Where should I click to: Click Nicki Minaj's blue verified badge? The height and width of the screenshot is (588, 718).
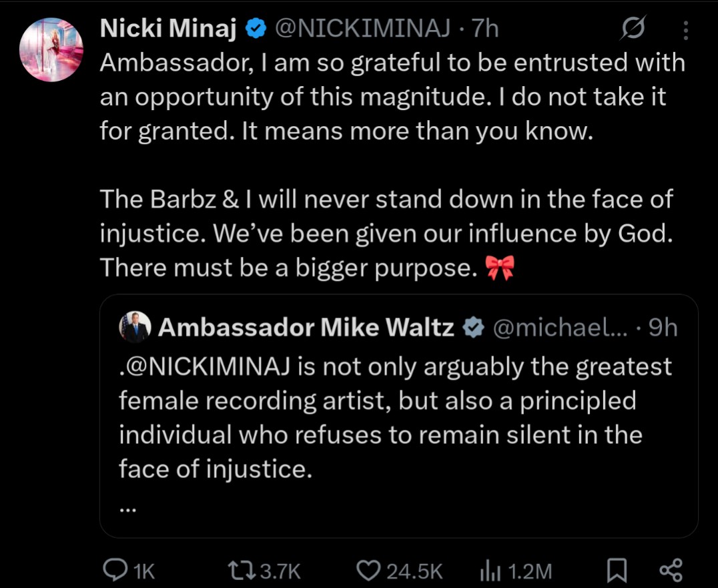pos(256,29)
